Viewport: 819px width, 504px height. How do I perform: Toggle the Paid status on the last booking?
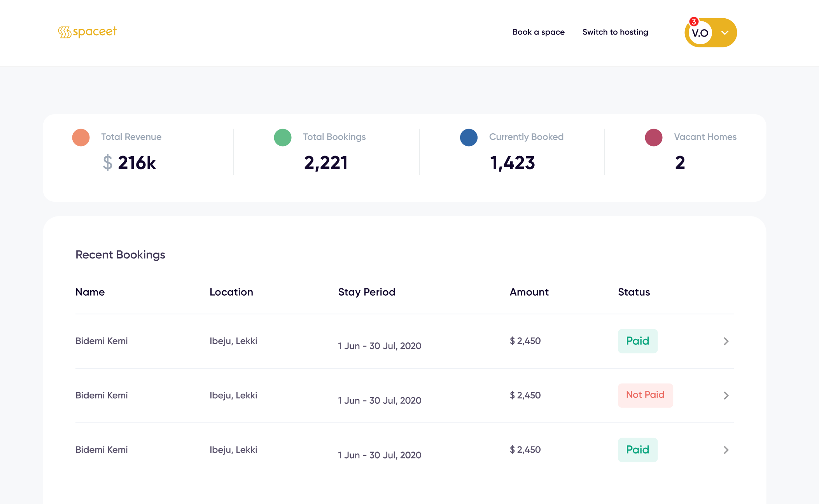click(x=637, y=450)
